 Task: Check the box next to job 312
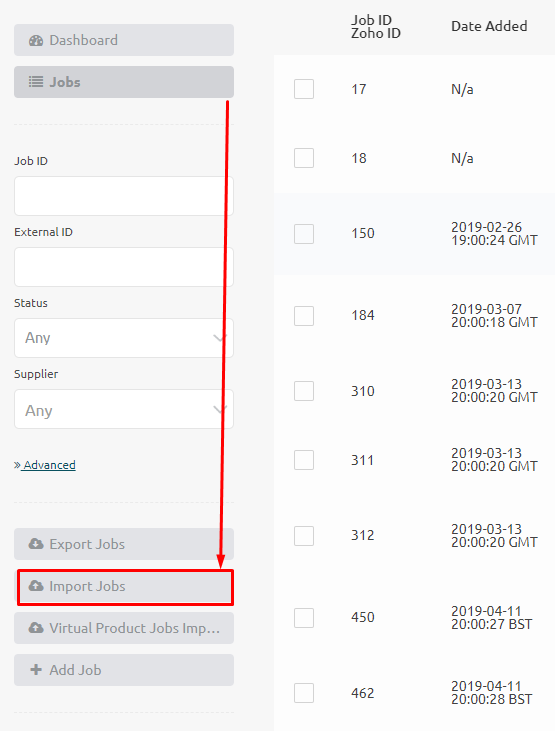(x=304, y=536)
